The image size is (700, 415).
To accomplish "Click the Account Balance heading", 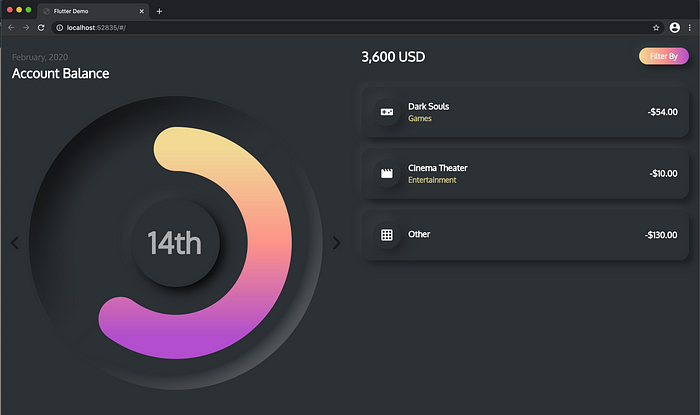I will [x=60, y=73].
